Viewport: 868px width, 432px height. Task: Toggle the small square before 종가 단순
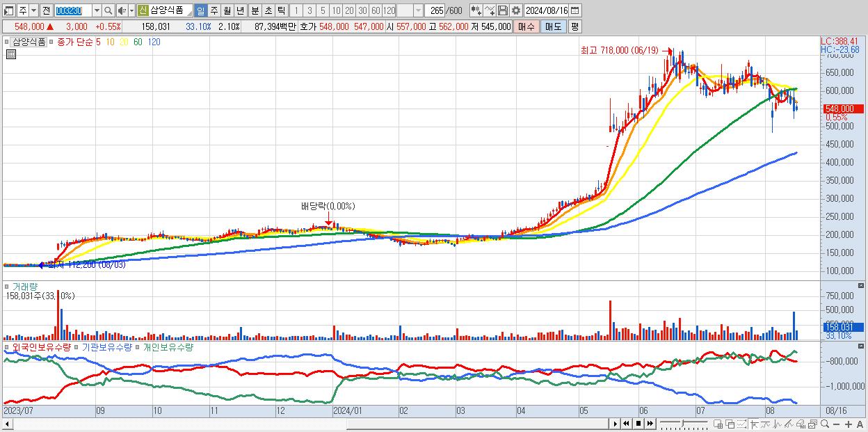pos(52,42)
